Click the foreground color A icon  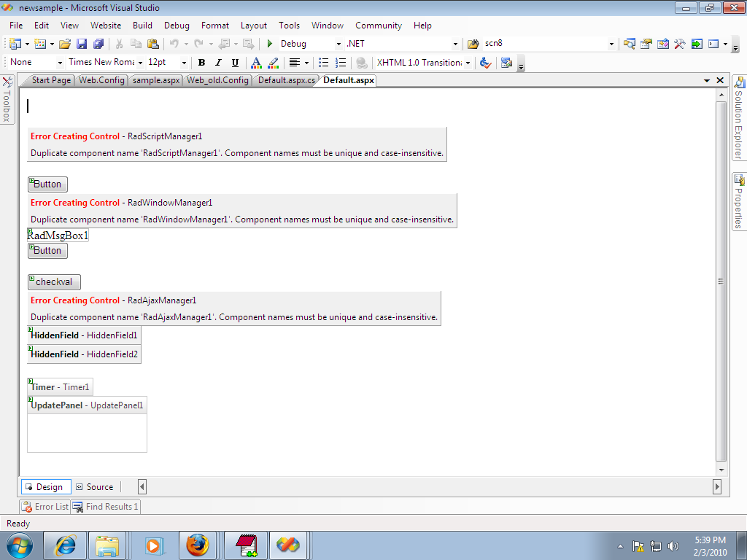tap(256, 63)
